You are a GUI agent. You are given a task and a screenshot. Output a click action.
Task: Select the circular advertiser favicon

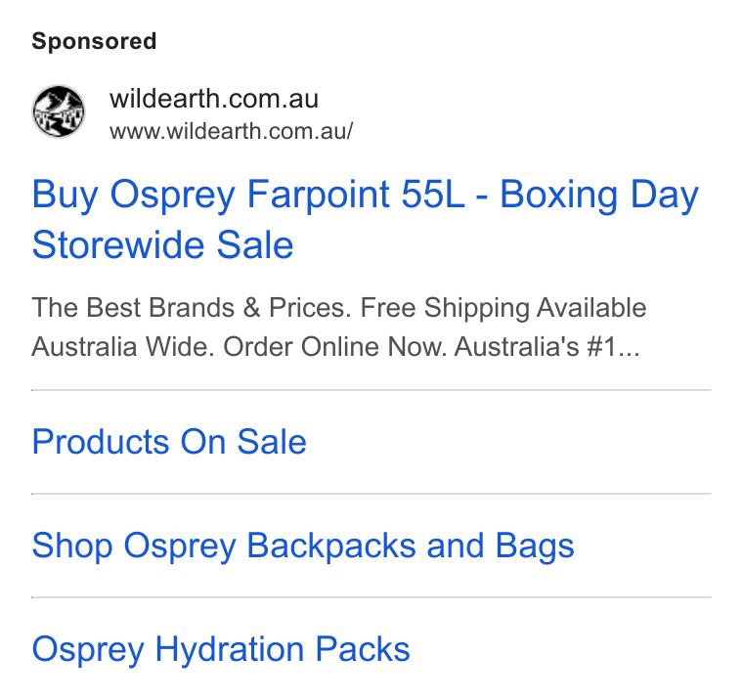click(x=59, y=111)
